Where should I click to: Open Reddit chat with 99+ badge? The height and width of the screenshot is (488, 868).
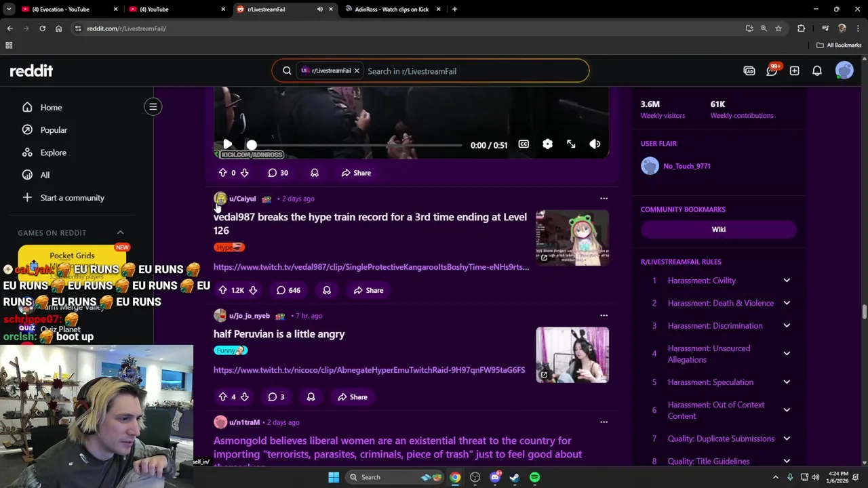772,71
